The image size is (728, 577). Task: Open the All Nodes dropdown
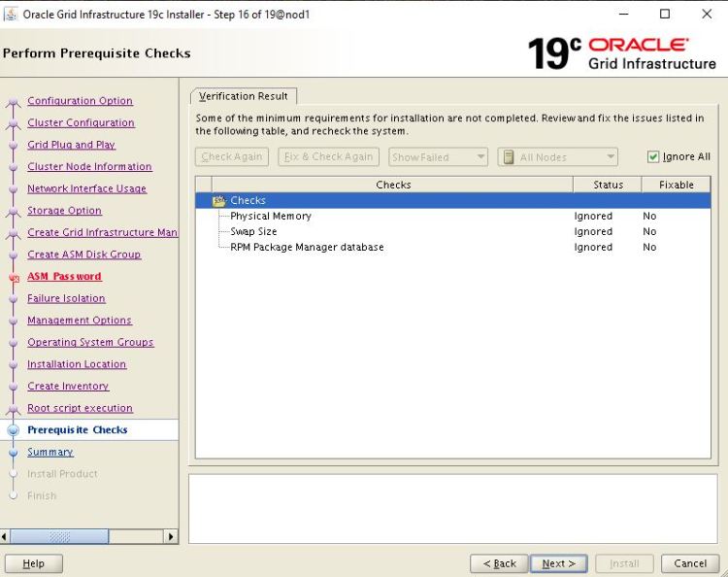[x=557, y=157]
